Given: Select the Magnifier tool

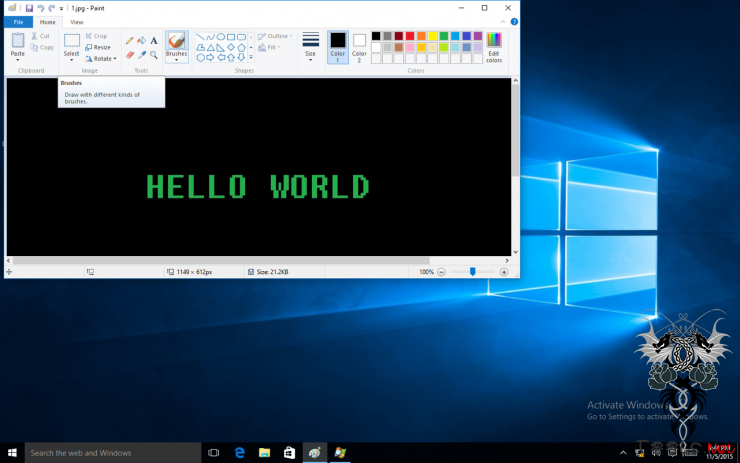Looking at the screenshot, I should click(x=154, y=55).
